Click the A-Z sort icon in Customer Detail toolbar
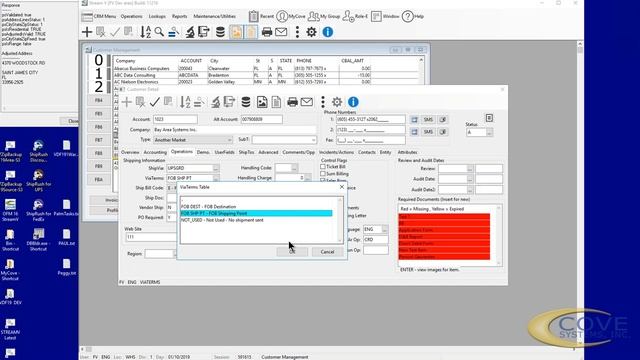 pyautogui.click(x=185, y=102)
